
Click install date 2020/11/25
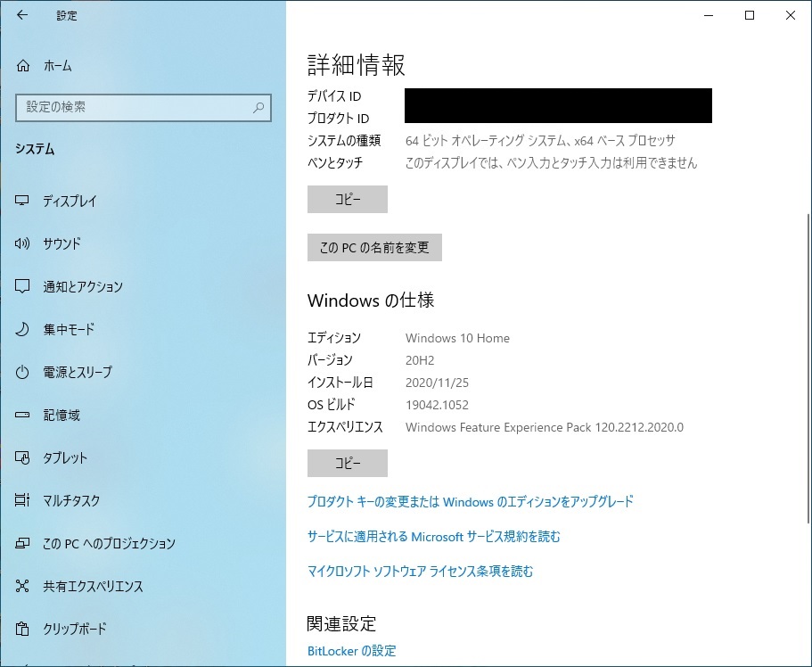click(x=437, y=383)
